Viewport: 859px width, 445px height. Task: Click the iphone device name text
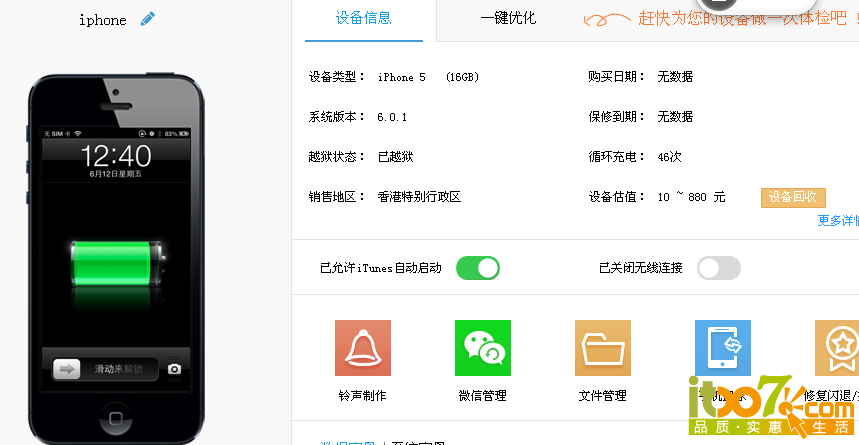pyautogui.click(x=102, y=20)
